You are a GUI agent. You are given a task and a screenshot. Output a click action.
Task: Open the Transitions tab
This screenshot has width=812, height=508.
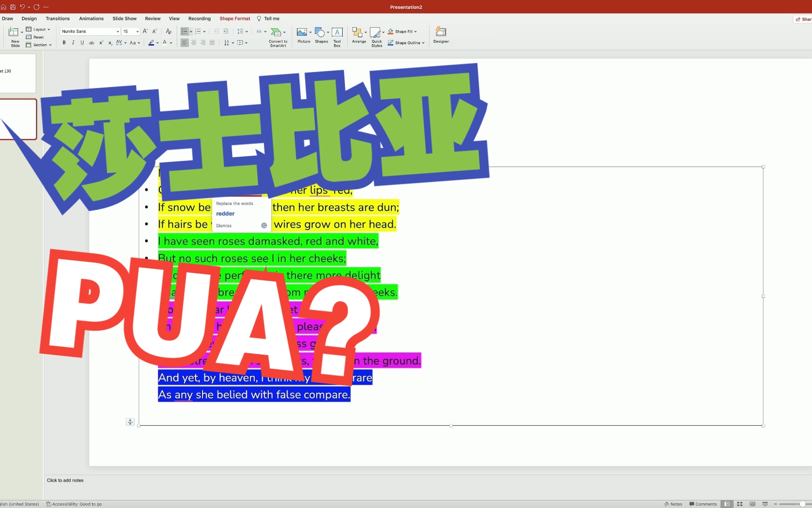(58, 18)
